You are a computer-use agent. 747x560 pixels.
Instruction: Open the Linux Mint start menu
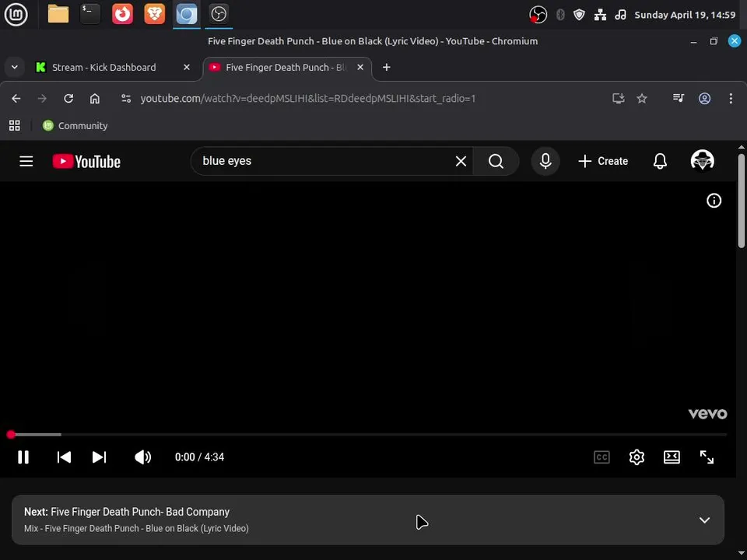(x=16, y=14)
